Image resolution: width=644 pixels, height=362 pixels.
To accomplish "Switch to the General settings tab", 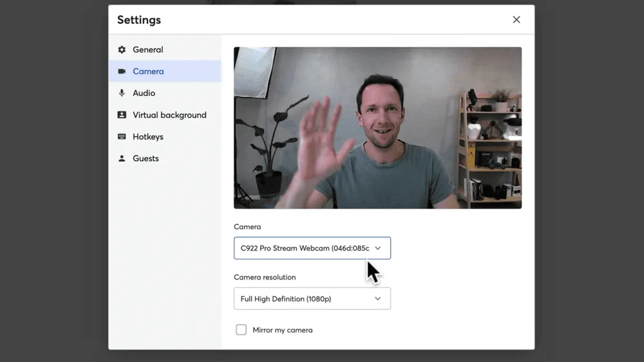I will click(x=147, y=50).
